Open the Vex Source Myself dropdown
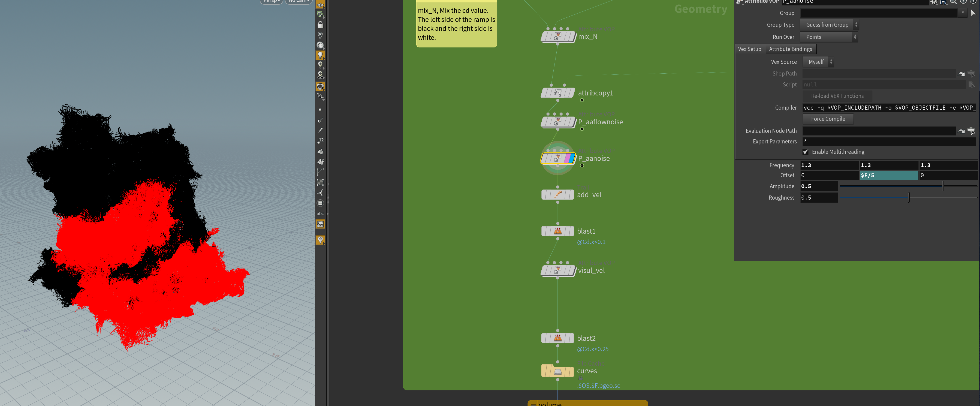The height and width of the screenshot is (406, 980). pos(818,62)
